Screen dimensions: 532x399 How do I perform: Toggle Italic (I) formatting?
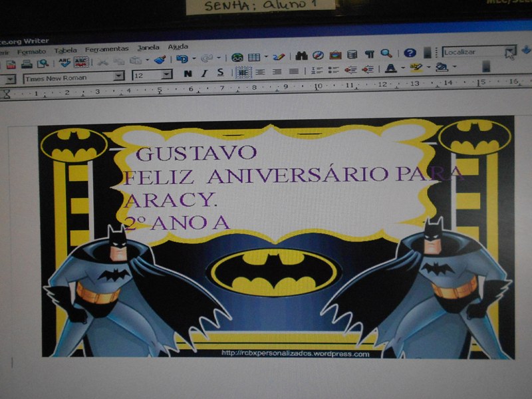(204, 73)
